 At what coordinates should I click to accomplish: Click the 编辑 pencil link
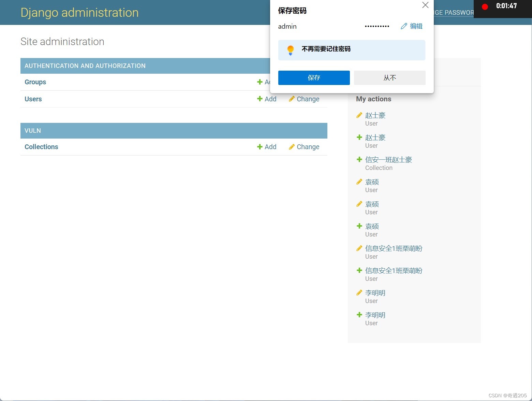click(x=412, y=26)
